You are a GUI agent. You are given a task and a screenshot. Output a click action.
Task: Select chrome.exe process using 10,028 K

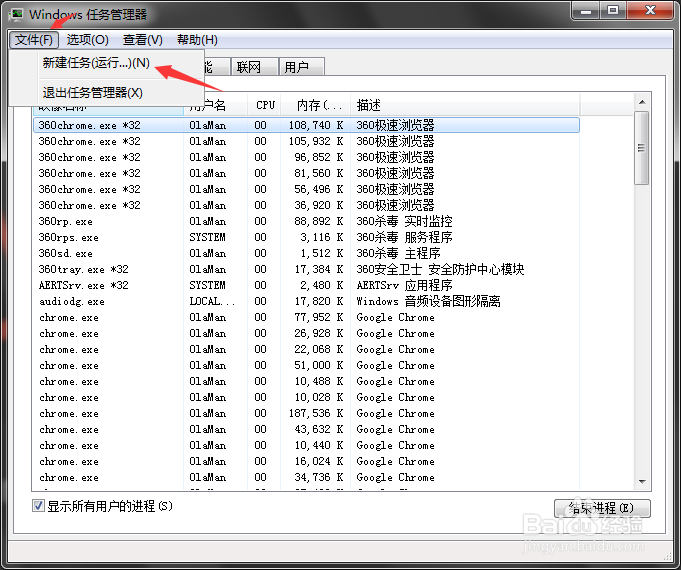[306, 398]
